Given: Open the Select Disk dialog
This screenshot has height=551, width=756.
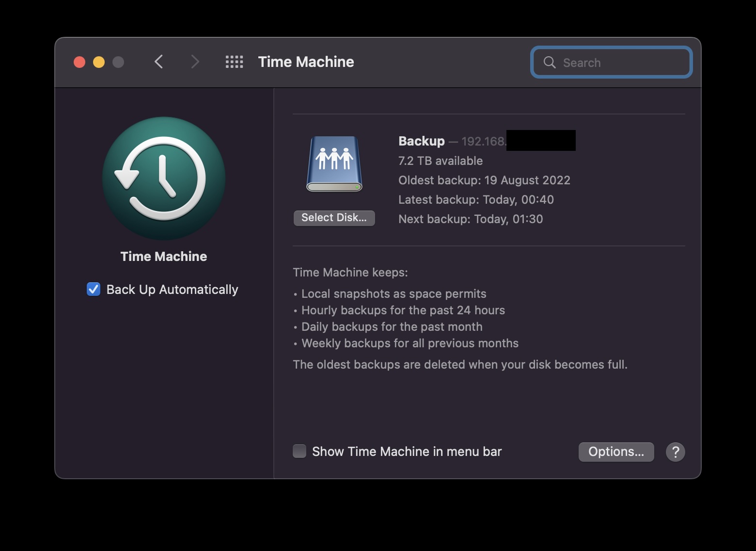Looking at the screenshot, I should click(334, 218).
